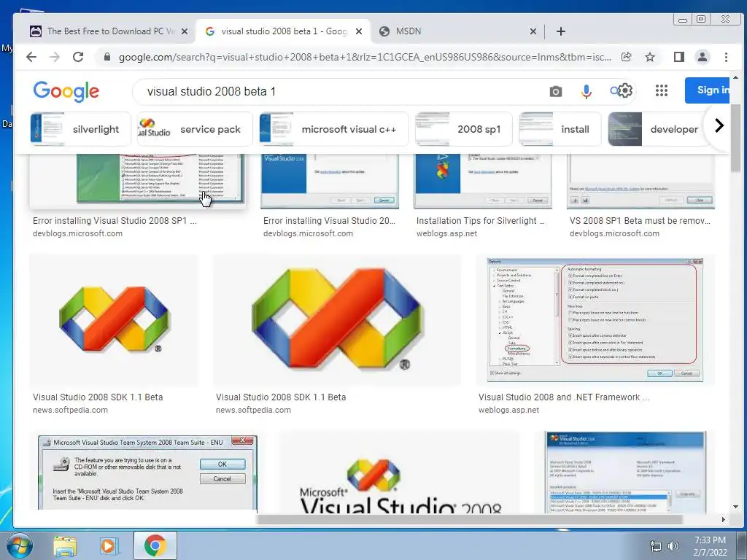Open Google quick settings gear
747x560 pixels.
click(625, 90)
